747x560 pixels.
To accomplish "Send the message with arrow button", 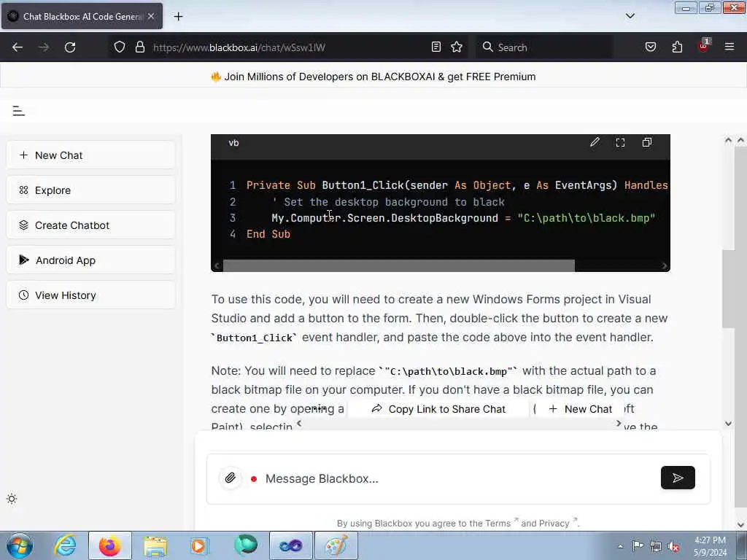I will point(678,478).
